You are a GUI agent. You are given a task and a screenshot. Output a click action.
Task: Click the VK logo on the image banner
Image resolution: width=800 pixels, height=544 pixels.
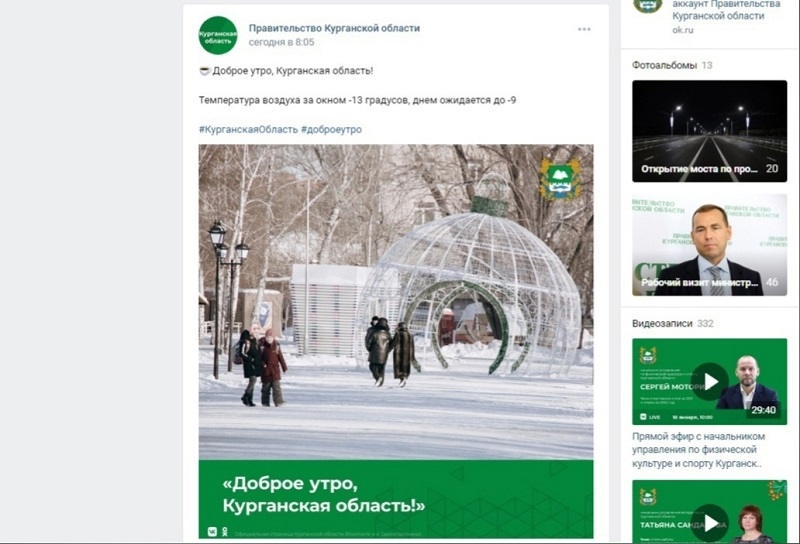212,532
